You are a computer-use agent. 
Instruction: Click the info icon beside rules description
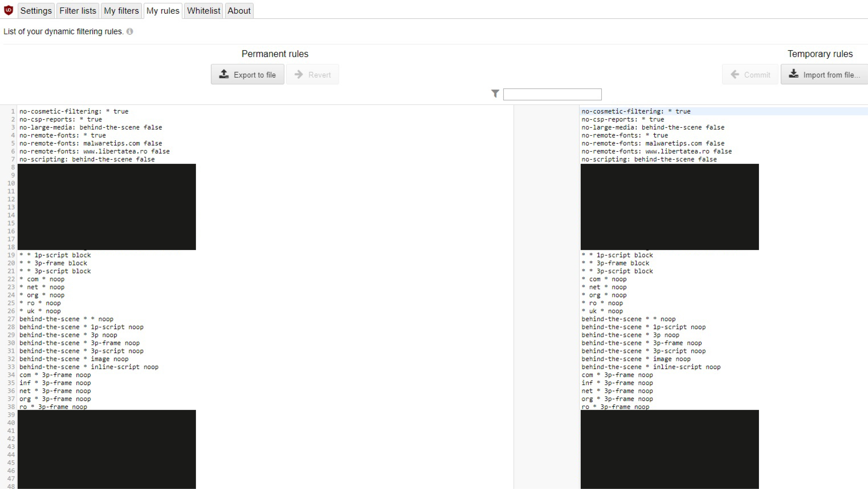130,31
